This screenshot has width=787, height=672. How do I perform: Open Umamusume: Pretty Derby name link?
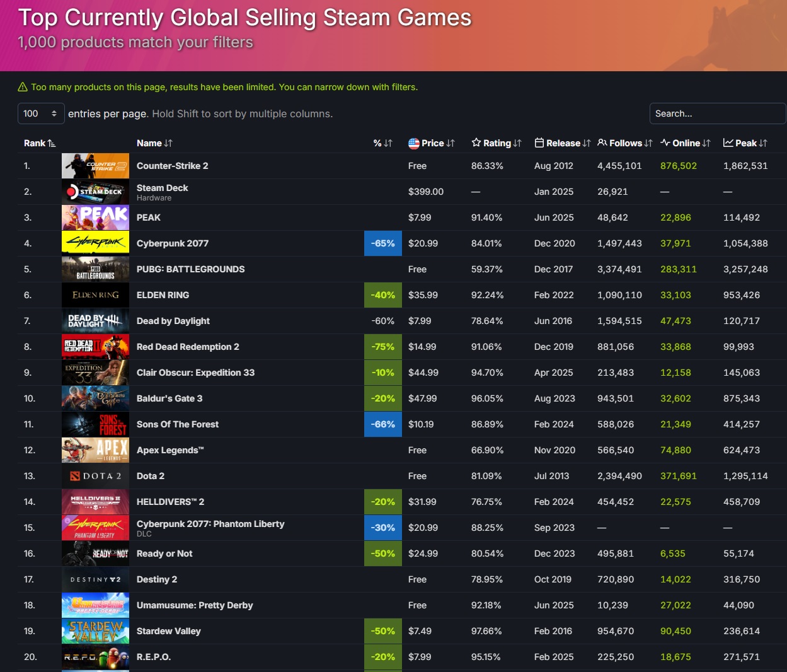click(x=195, y=605)
